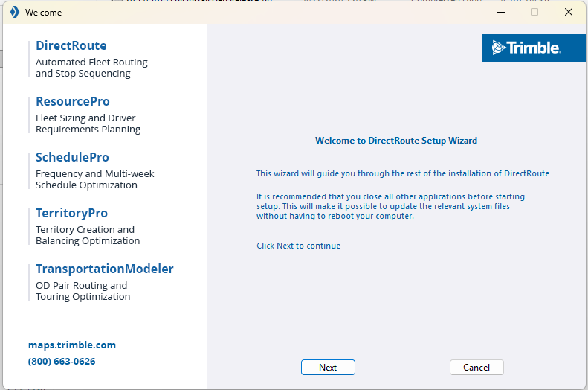Click "Fleet Sizing and Driver Requirements Planning" text
Image resolution: width=588 pixels, height=390 pixels.
click(88, 124)
